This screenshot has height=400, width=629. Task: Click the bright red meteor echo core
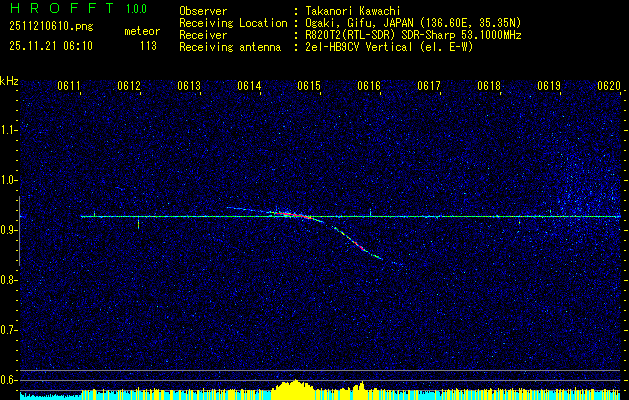pos(288,213)
